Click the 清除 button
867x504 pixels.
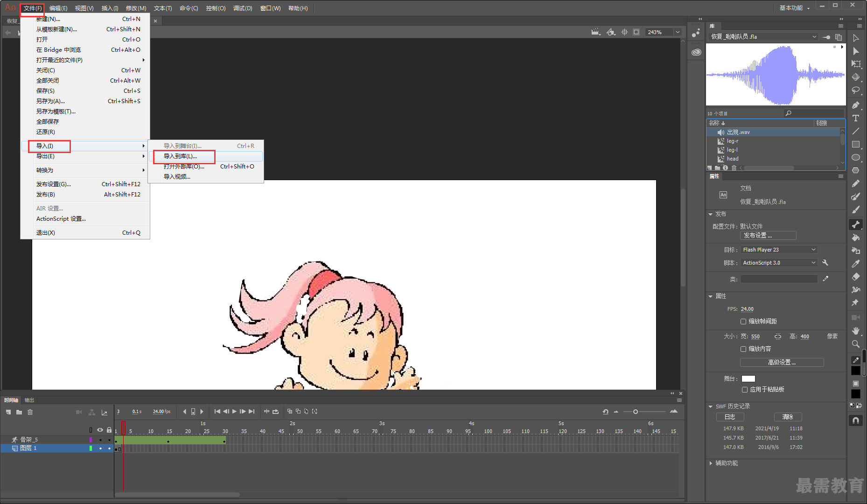(788, 417)
